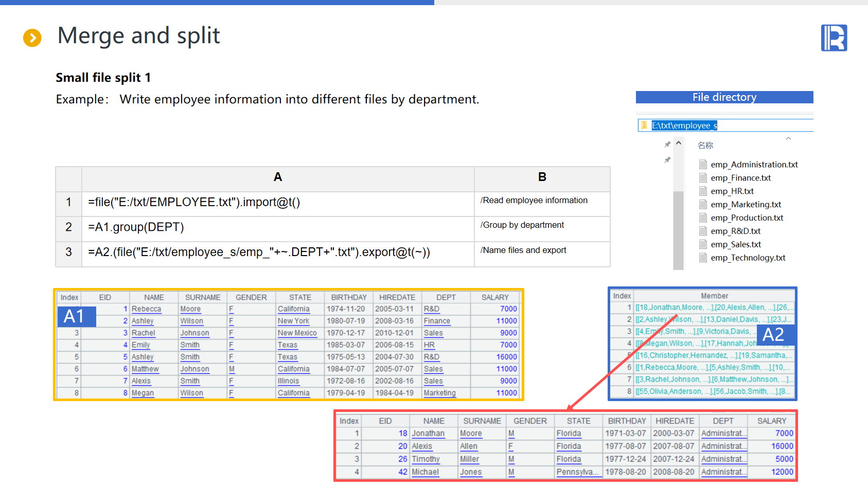
Task: Click the folder icon in the address bar
Action: [x=644, y=125]
